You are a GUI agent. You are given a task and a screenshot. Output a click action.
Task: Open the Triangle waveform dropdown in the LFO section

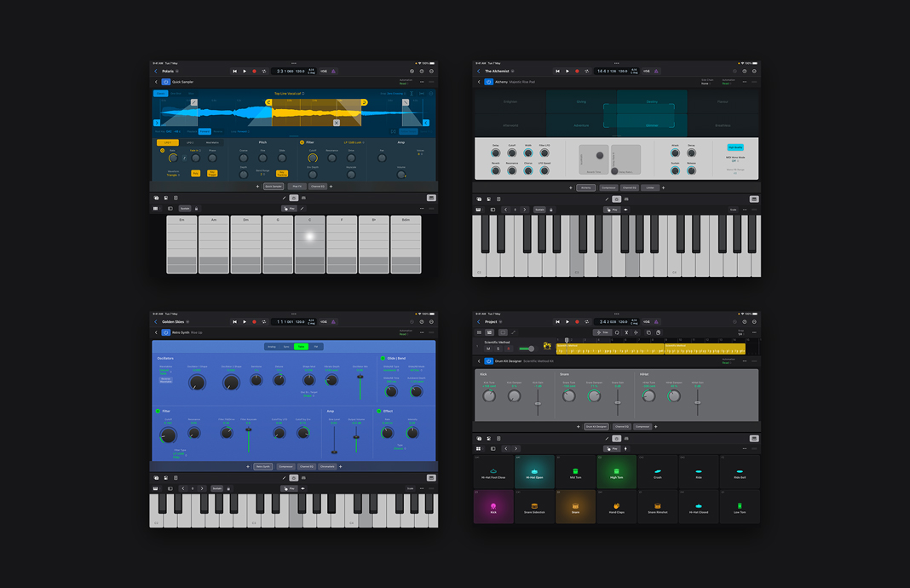172,173
